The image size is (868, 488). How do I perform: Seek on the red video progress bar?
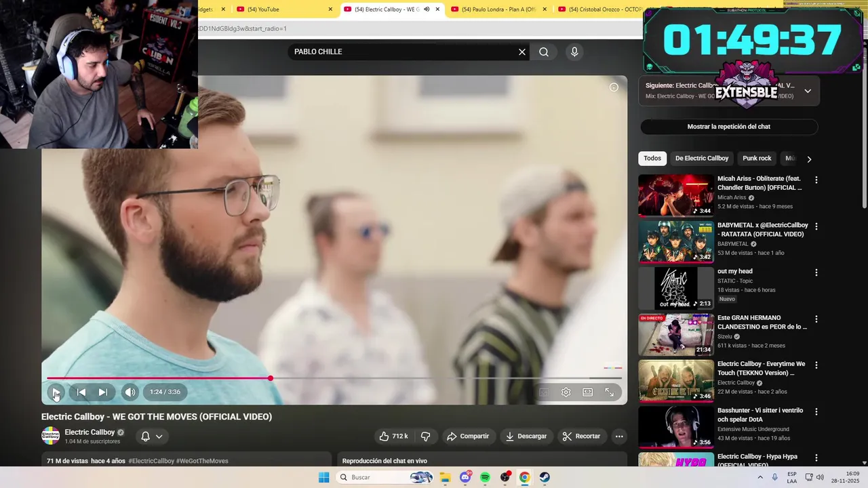click(x=334, y=378)
